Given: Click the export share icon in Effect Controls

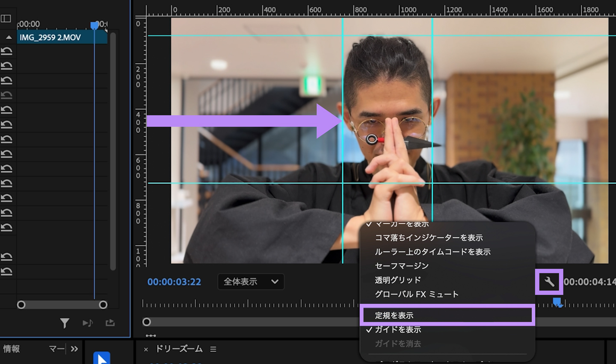Looking at the screenshot, I should pyautogui.click(x=110, y=323).
